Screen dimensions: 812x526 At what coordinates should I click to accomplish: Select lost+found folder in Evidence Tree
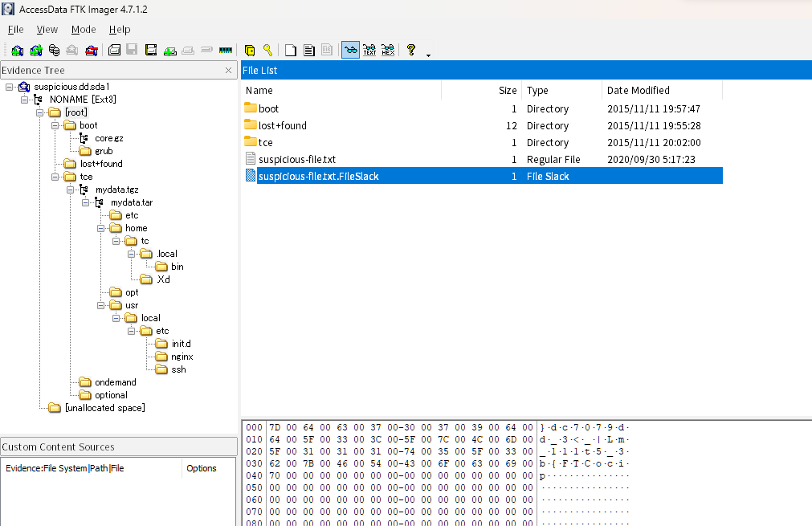(101, 164)
